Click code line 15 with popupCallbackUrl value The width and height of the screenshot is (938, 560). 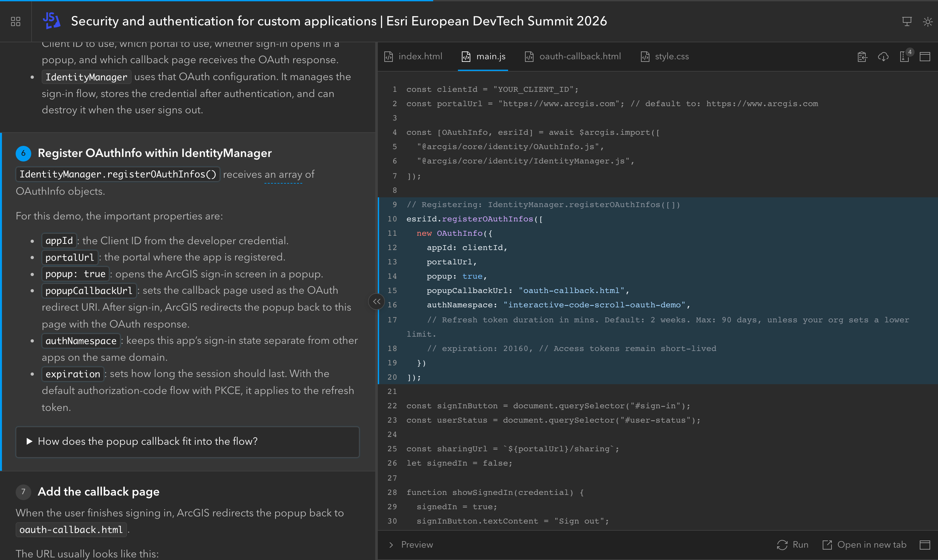tap(528, 290)
